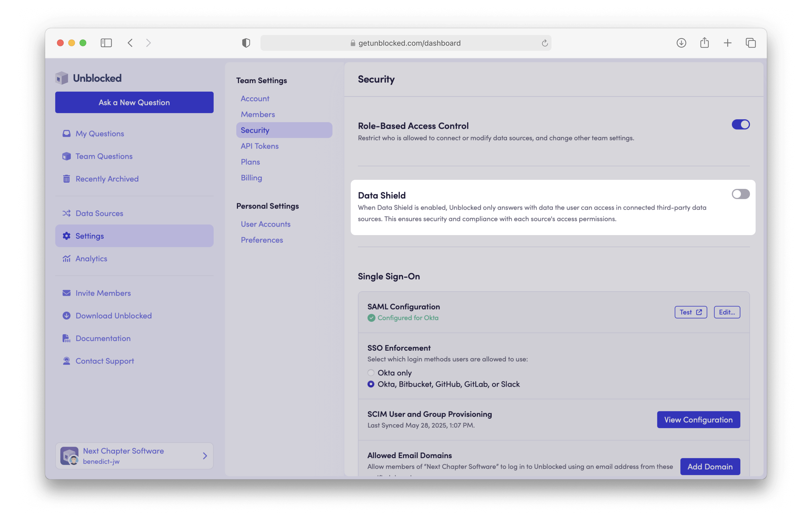Open the Account settings page
The image size is (812, 513).
[x=255, y=98]
